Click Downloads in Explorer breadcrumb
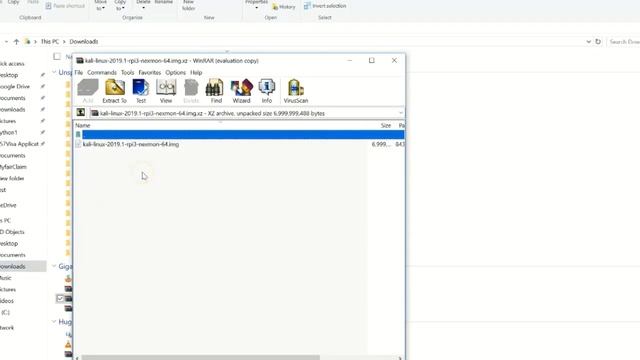 pos(84,42)
